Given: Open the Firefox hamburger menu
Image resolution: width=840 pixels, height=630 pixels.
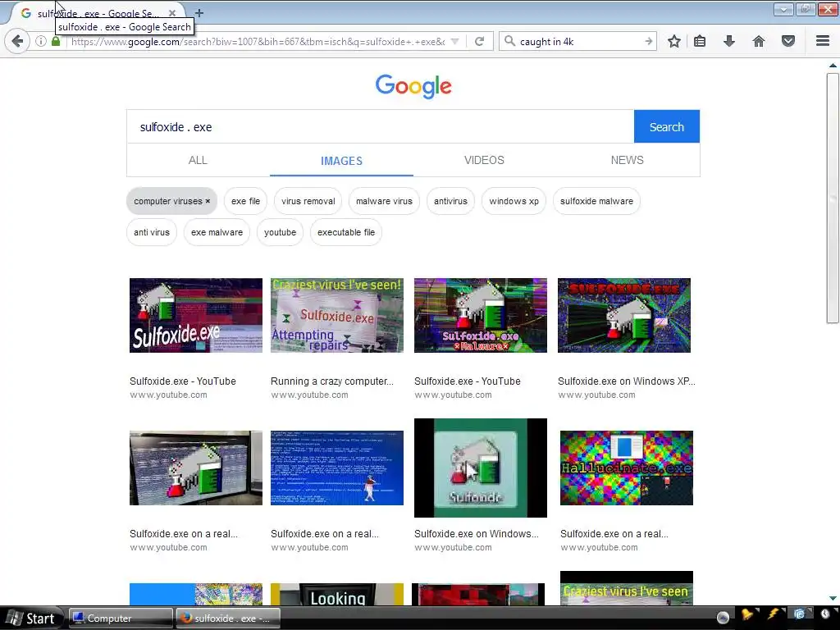Looking at the screenshot, I should tap(823, 41).
